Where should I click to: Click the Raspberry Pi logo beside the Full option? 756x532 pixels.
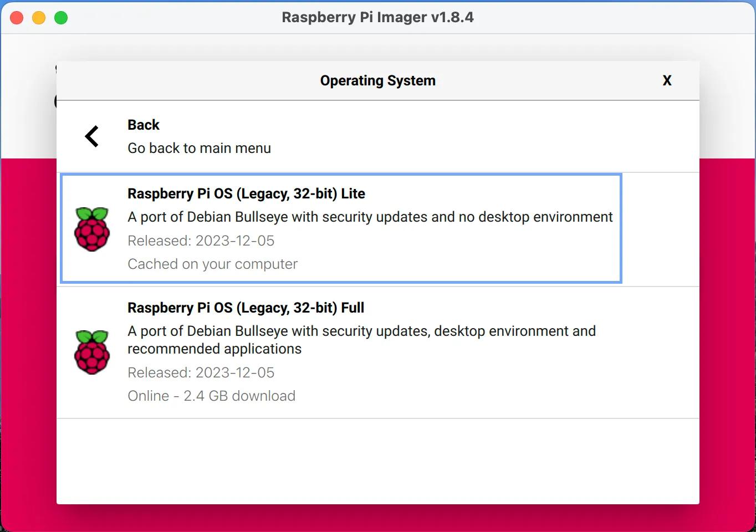coord(92,352)
